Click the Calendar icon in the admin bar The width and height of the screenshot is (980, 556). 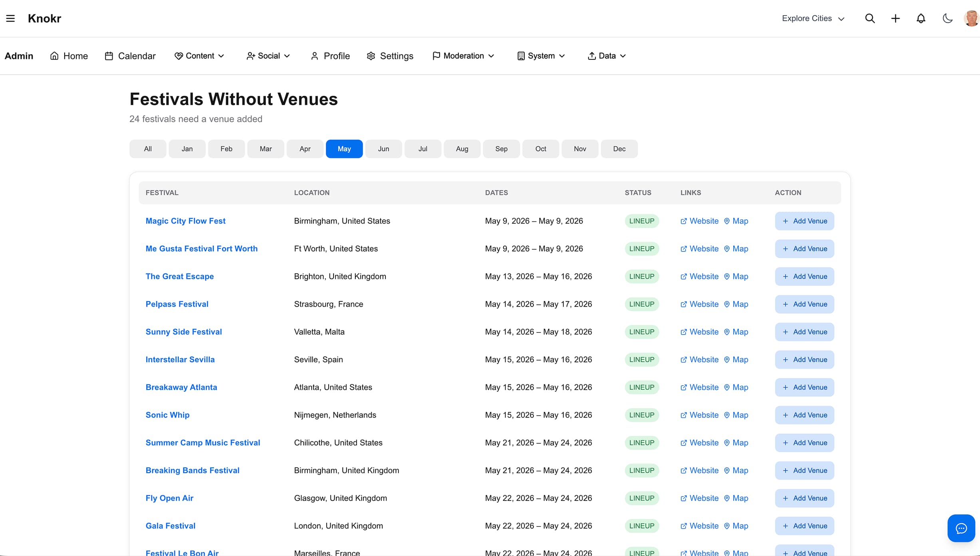point(109,55)
